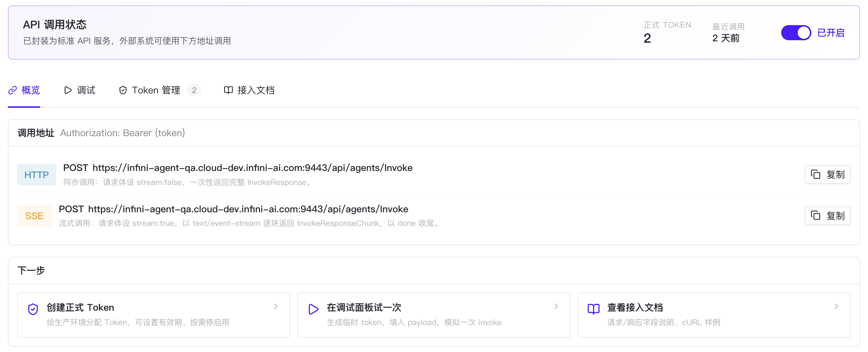
Task: Open the 调试 tab
Action: [80, 90]
